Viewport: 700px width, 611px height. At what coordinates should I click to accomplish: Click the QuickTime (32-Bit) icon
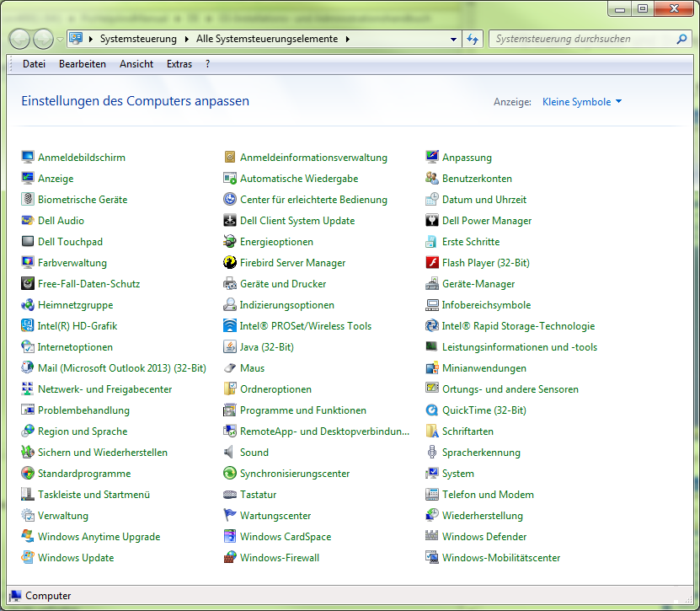[431, 410]
